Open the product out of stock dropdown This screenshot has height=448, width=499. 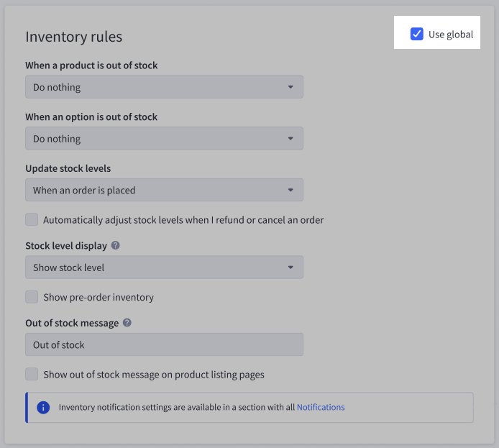[164, 87]
